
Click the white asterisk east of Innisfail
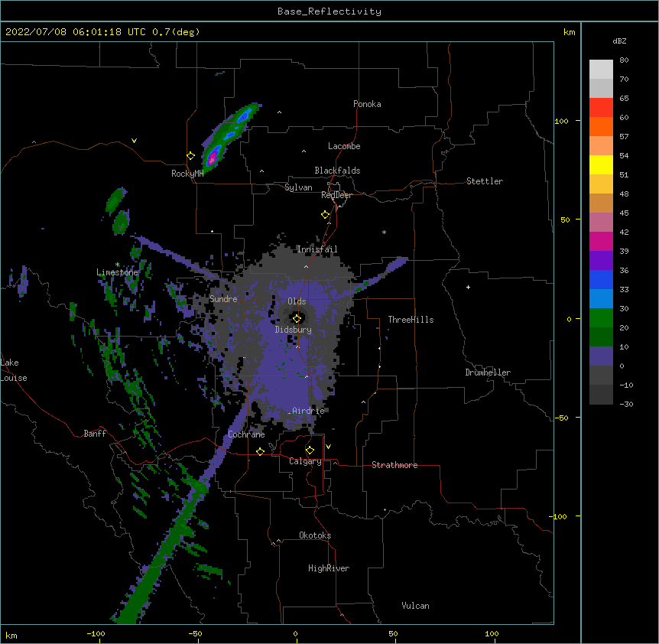(384, 233)
